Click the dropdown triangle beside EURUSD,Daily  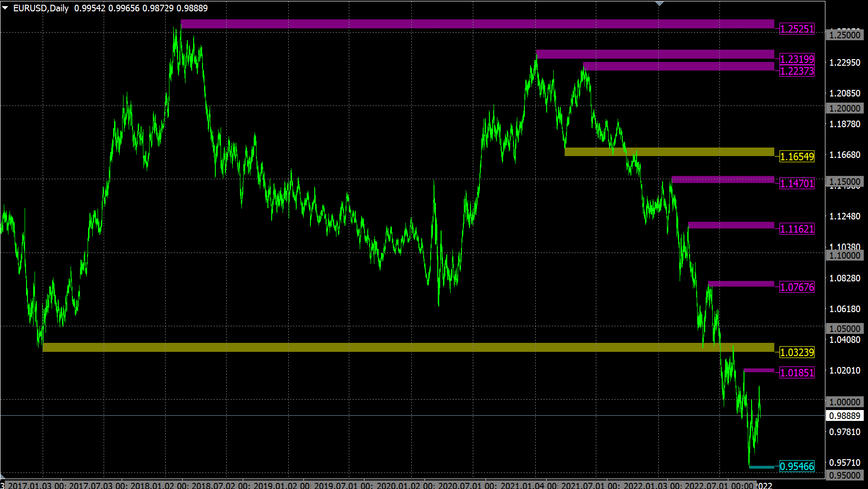coord(5,8)
